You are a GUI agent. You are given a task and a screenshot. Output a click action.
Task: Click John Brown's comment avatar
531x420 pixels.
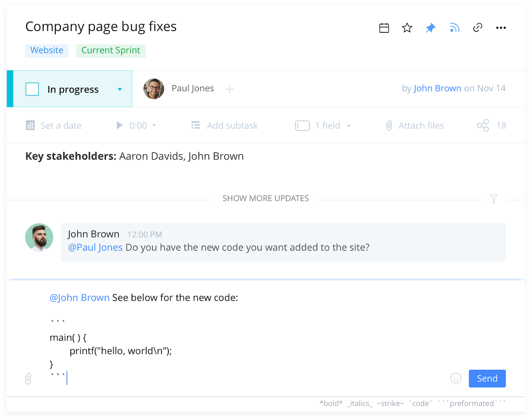pyautogui.click(x=39, y=237)
